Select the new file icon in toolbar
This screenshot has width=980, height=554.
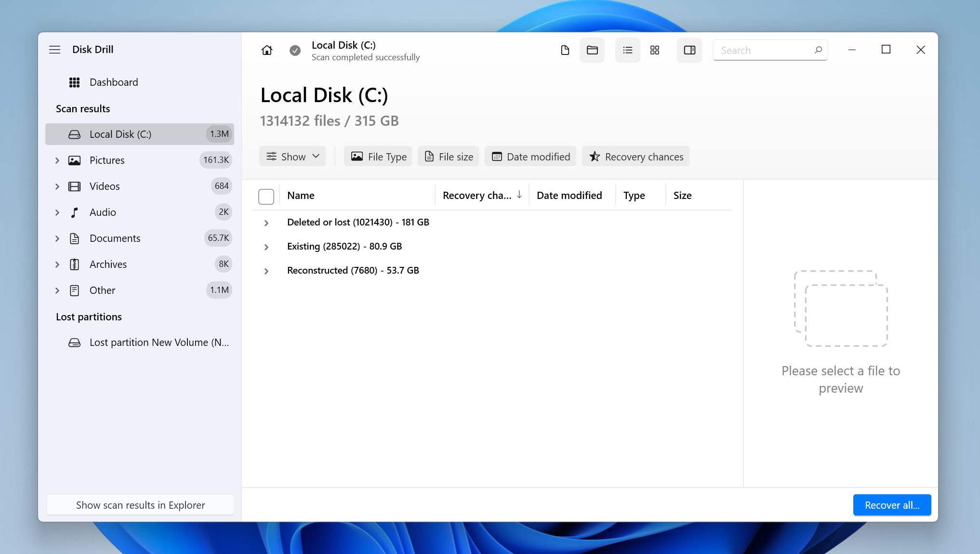565,51
